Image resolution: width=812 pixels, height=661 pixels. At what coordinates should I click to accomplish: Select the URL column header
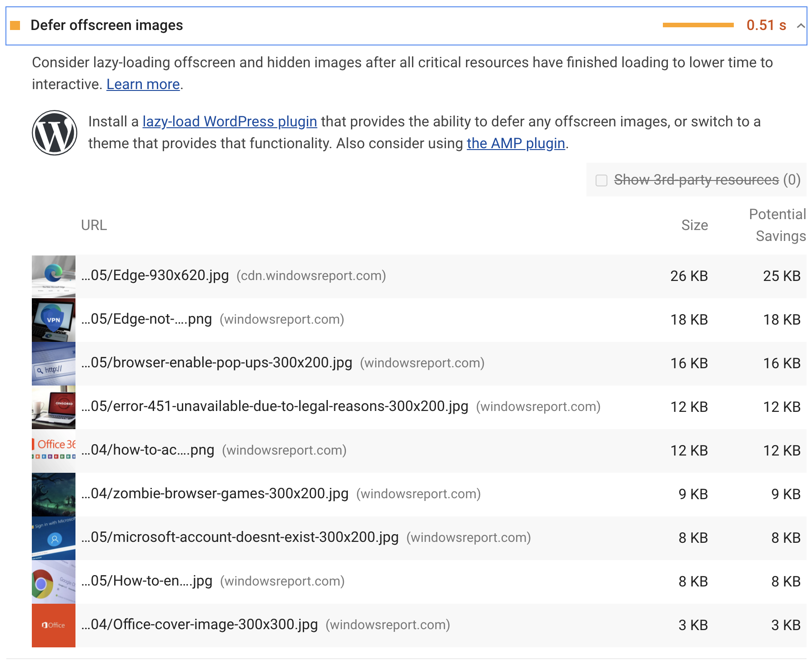(94, 225)
